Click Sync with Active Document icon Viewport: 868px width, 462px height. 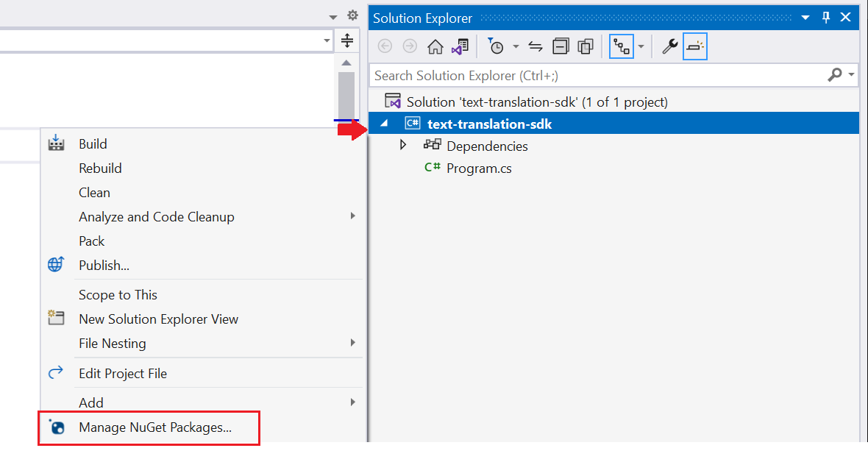[x=536, y=46]
